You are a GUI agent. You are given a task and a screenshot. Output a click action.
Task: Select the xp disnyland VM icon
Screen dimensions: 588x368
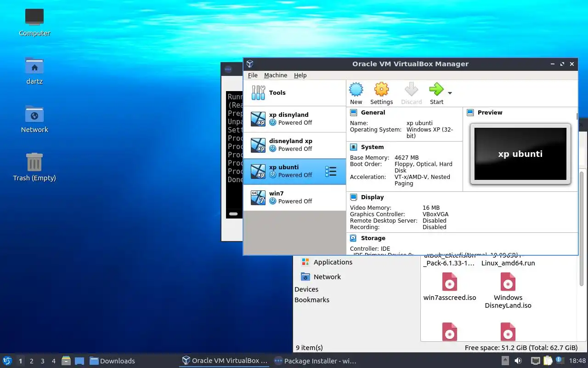pos(258,119)
